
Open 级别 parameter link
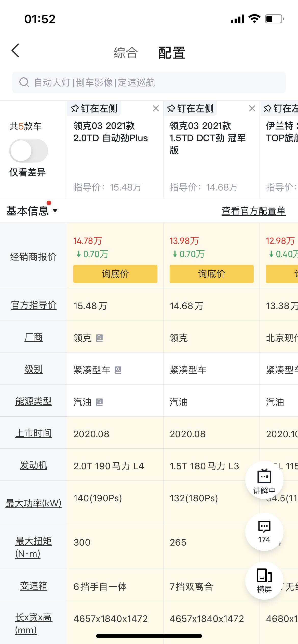coord(34,369)
